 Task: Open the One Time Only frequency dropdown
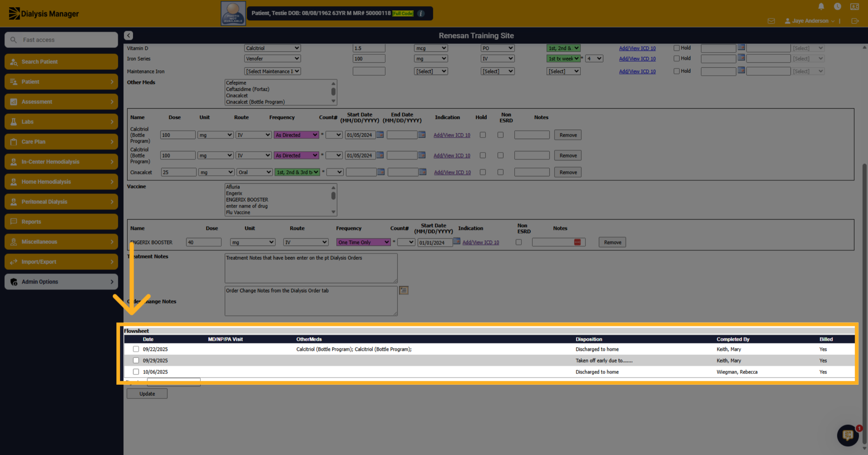pyautogui.click(x=363, y=242)
